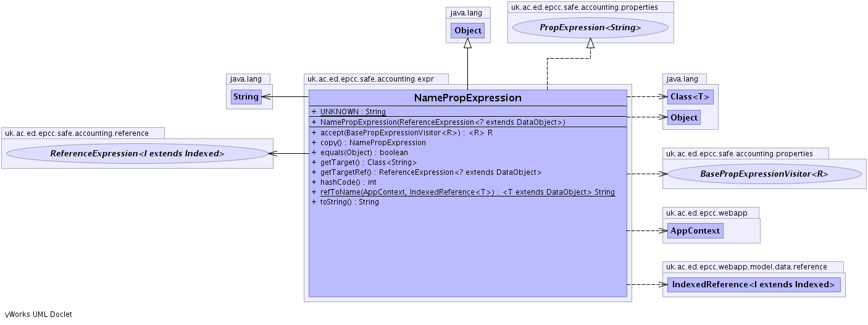Select the toString() : String method
Screen dimensions: 868x325
tap(349, 202)
